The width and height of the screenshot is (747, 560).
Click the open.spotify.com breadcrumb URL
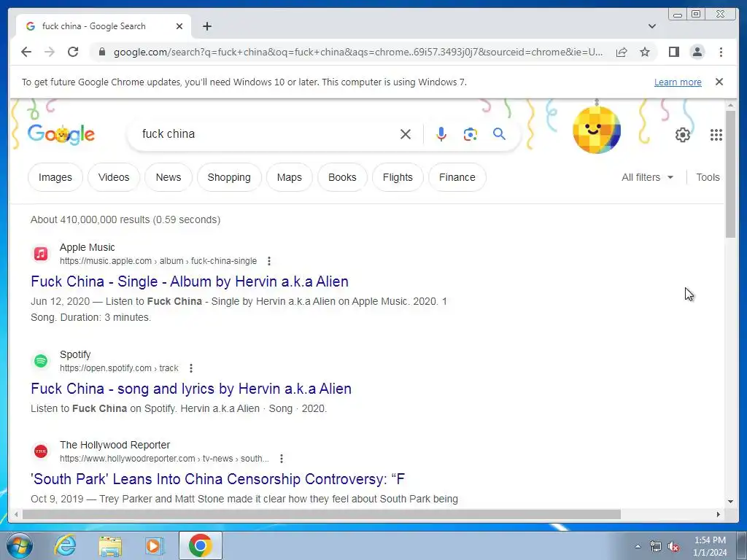(119, 368)
